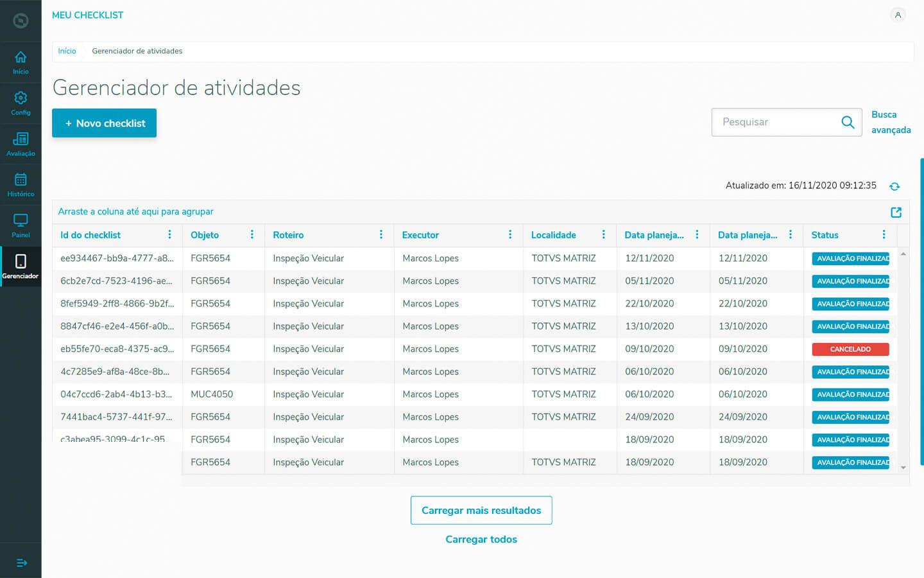Click the refresh icon beside update timestamp
924x578 pixels.
pyautogui.click(x=894, y=186)
